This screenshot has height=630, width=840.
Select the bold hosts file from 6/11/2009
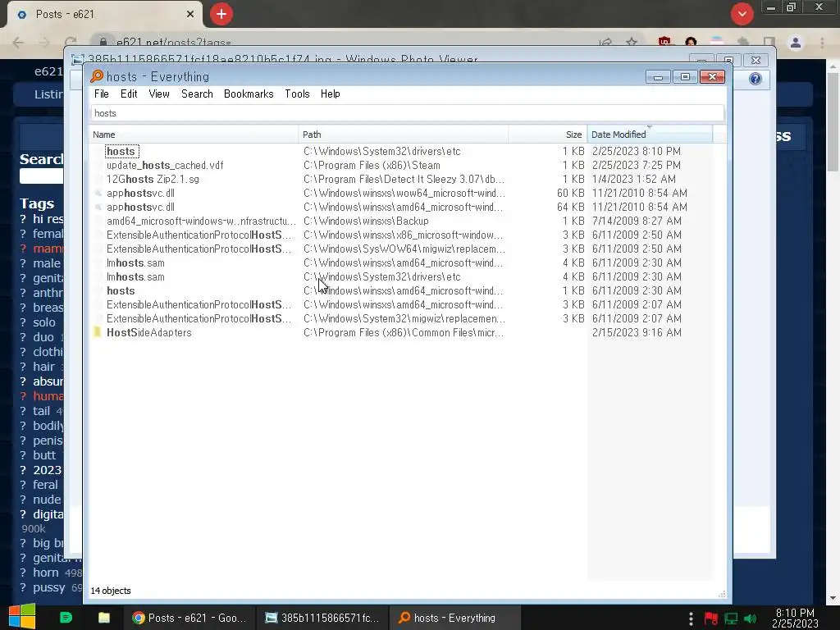[x=402, y=291]
